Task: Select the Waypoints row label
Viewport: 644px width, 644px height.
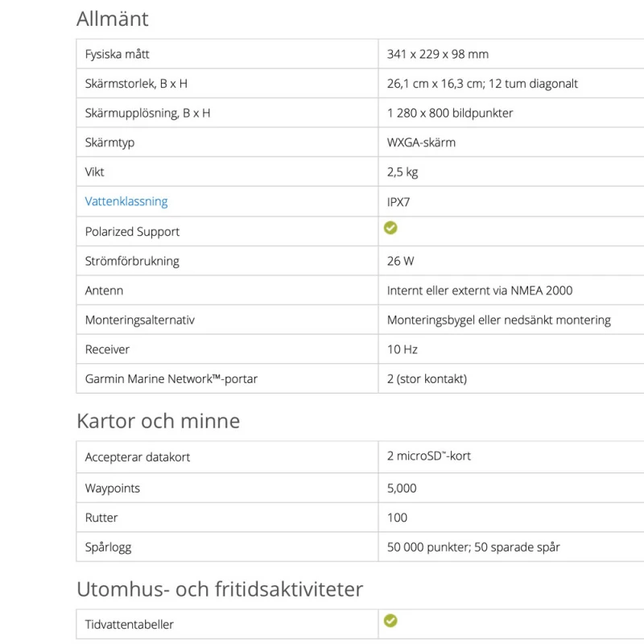Action: (x=113, y=488)
